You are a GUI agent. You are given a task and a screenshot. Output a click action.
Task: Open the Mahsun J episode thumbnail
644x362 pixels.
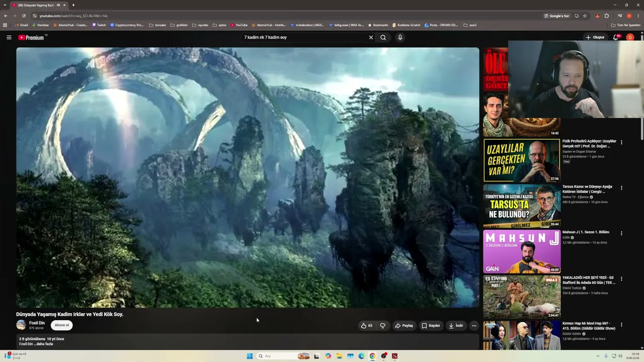522,251
